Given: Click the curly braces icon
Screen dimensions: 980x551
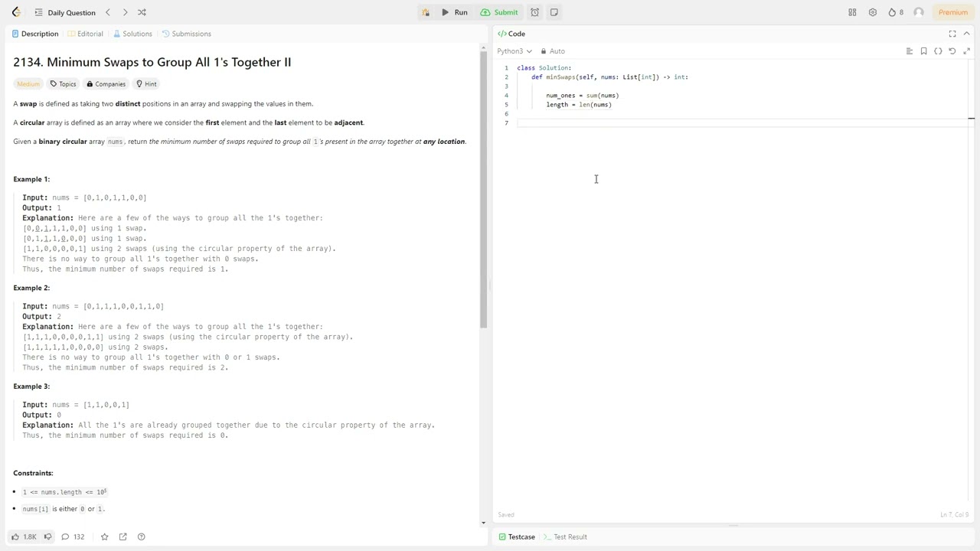Looking at the screenshot, I should click(938, 51).
